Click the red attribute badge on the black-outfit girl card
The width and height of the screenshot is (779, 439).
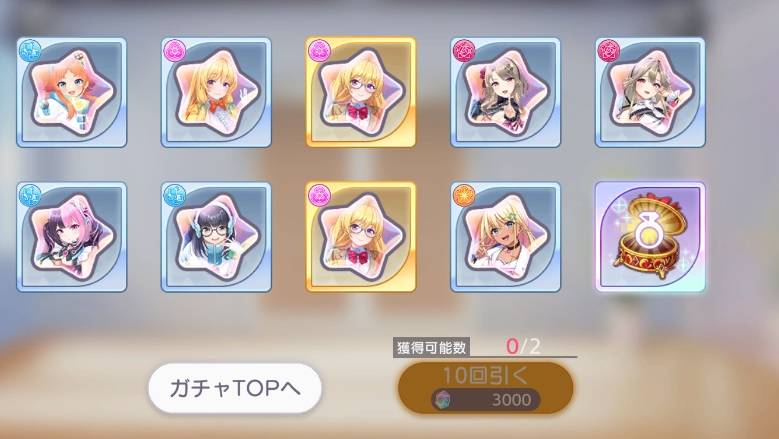click(464, 51)
